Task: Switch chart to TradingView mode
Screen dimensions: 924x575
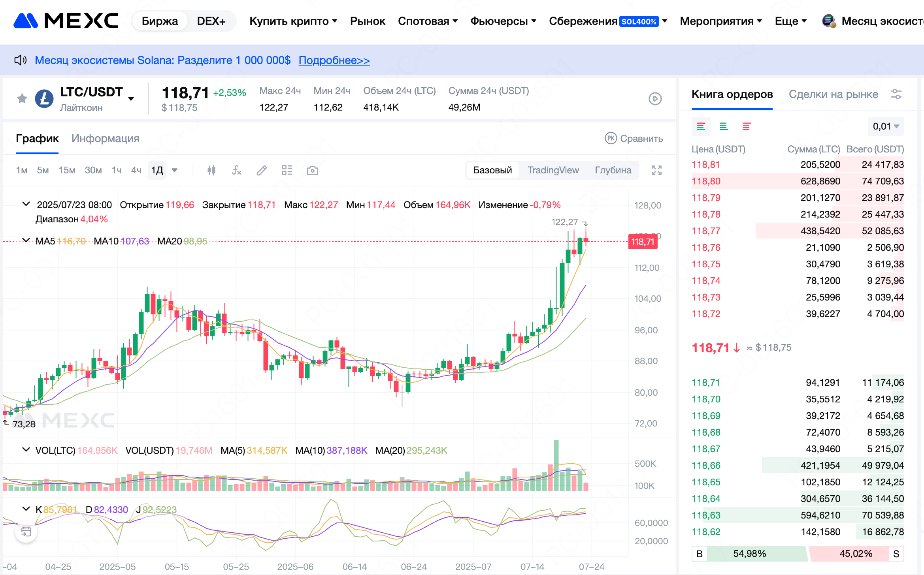Action: [x=553, y=170]
